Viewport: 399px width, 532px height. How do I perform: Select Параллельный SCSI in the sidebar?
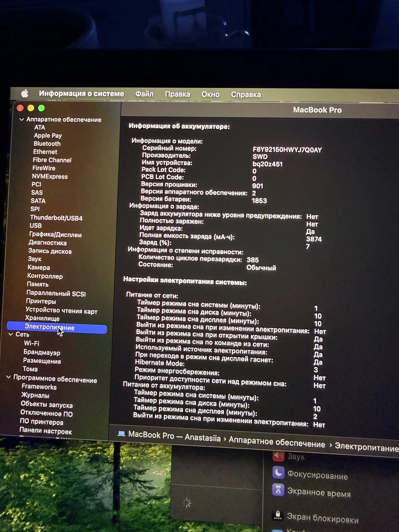pyautogui.click(x=56, y=293)
